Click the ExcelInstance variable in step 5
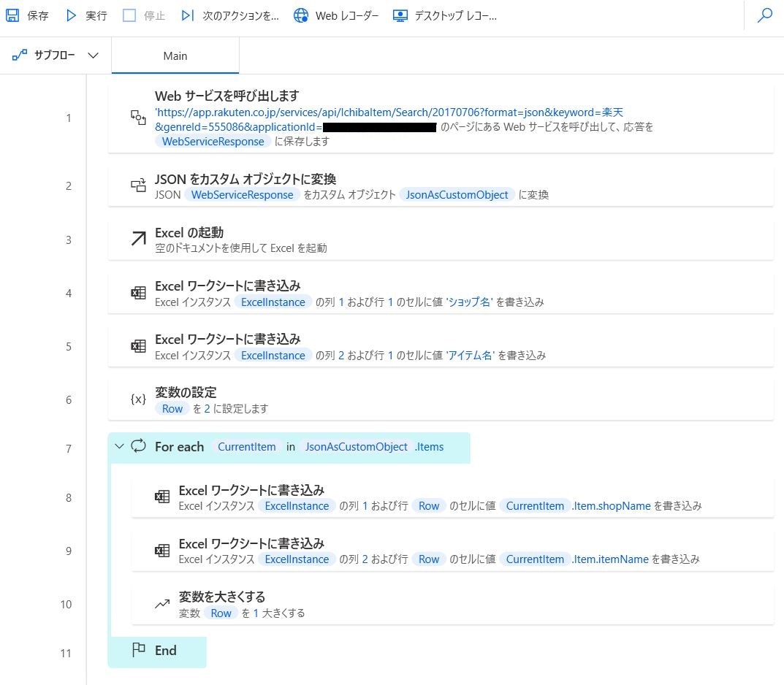The image size is (784, 685). coord(273,356)
